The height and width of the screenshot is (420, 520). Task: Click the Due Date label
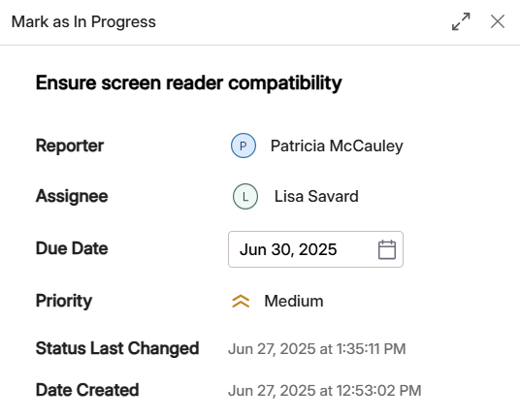[x=72, y=248]
